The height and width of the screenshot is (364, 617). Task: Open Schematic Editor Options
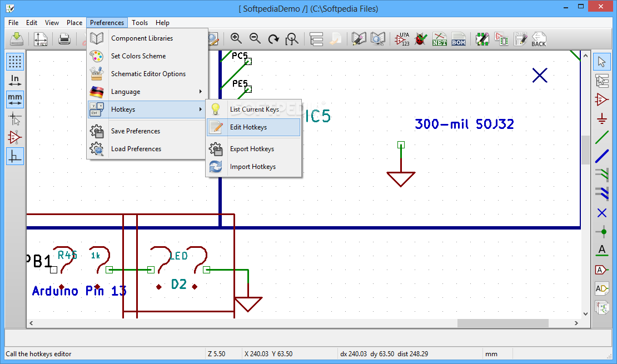click(147, 73)
